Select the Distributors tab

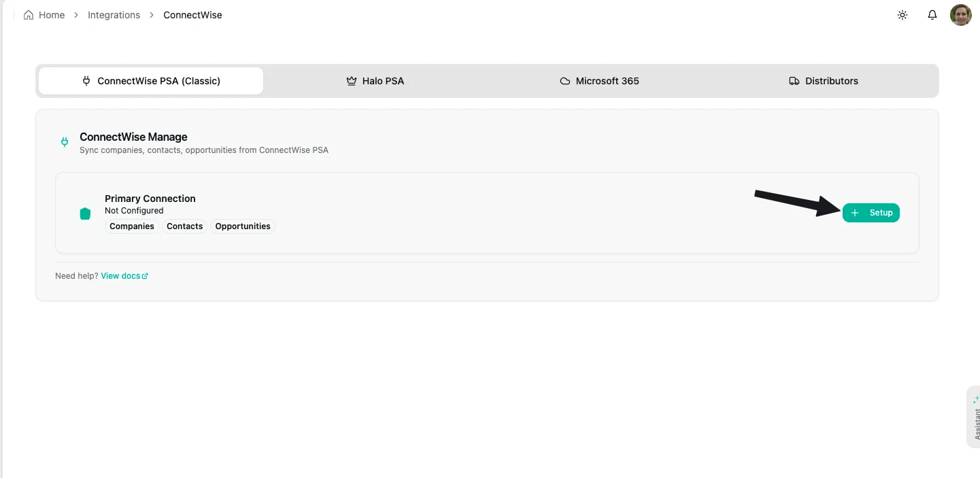pyautogui.click(x=824, y=81)
